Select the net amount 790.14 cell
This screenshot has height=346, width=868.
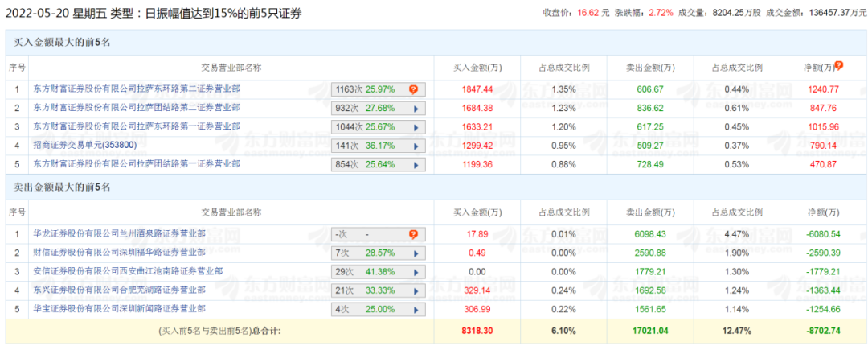[x=824, y=146]
